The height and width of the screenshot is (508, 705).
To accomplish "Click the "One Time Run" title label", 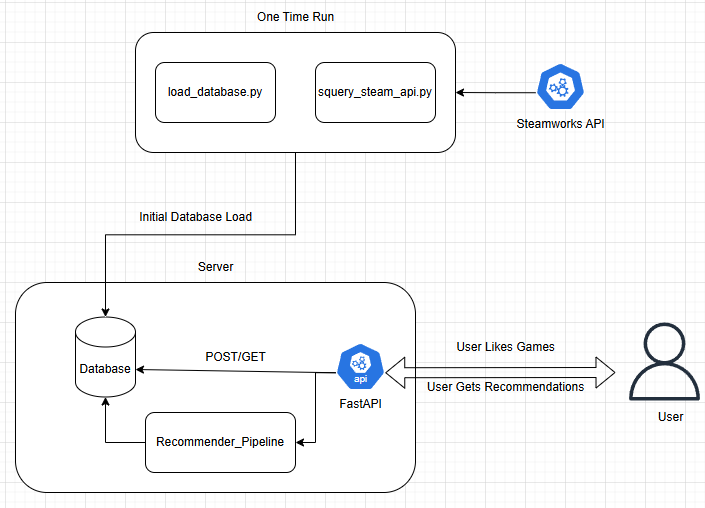I will (295, 16).
